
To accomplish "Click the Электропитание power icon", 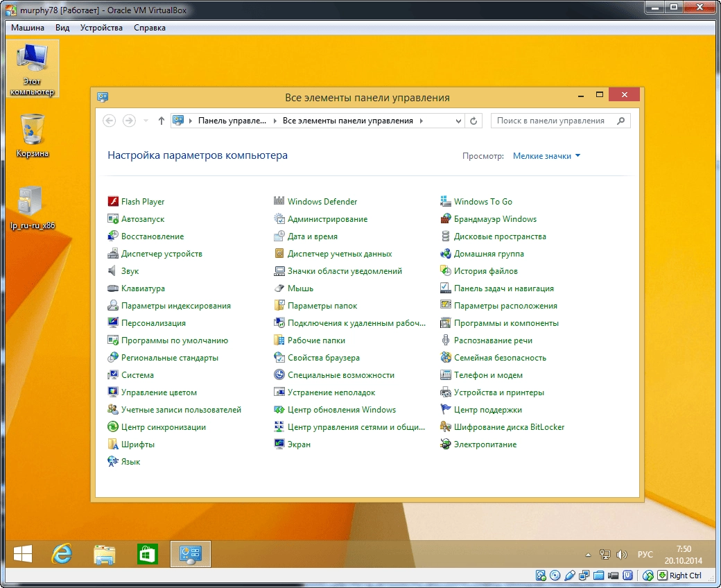I will tap(446, 444).
